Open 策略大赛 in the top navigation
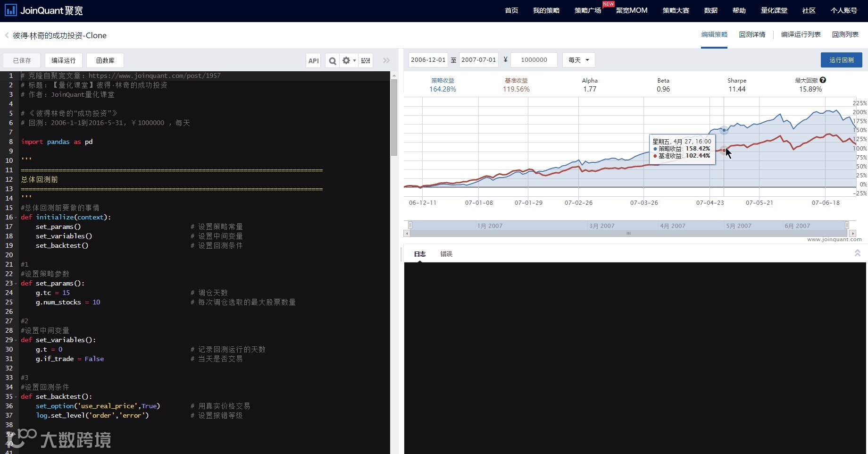This screenshot has height=454, width=868. (676, 10)
